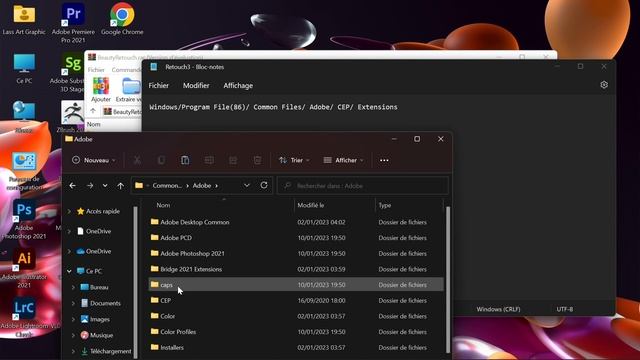
Task: Open Fichier menu in WinRAR window
Action: click(x=96, y=70)
